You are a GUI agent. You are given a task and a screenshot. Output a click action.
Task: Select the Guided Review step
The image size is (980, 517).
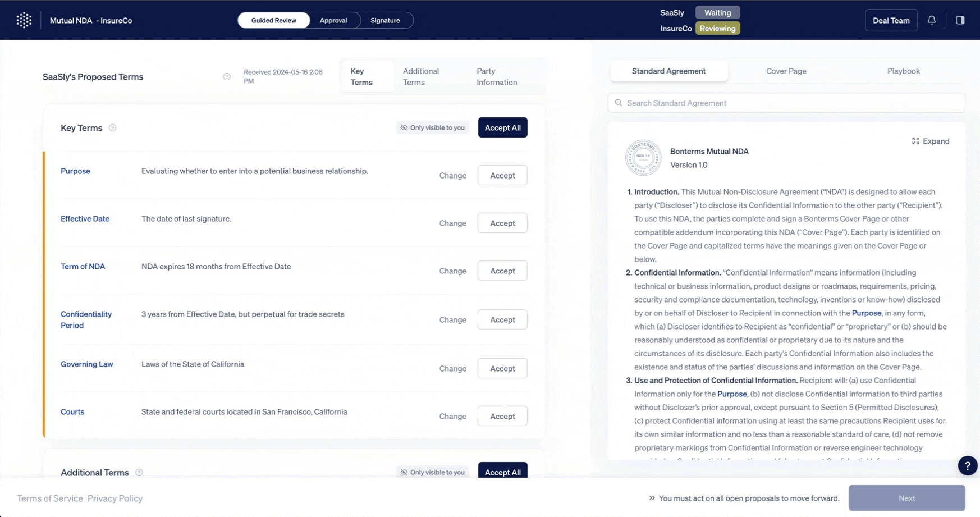point(274,20)
